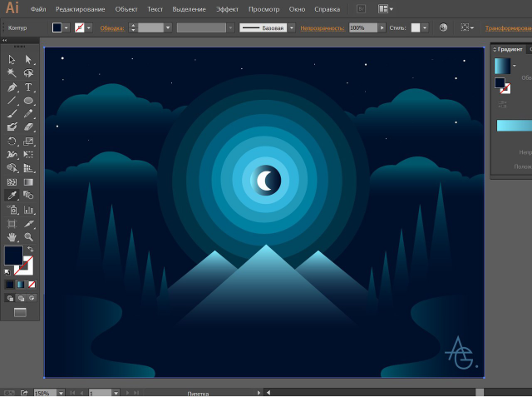Enable Draw Inside mode

point(32,298)
